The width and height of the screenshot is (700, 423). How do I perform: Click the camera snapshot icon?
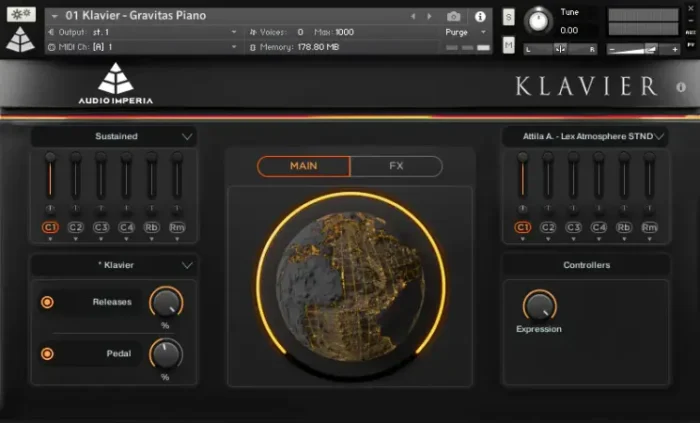(453, 16)
